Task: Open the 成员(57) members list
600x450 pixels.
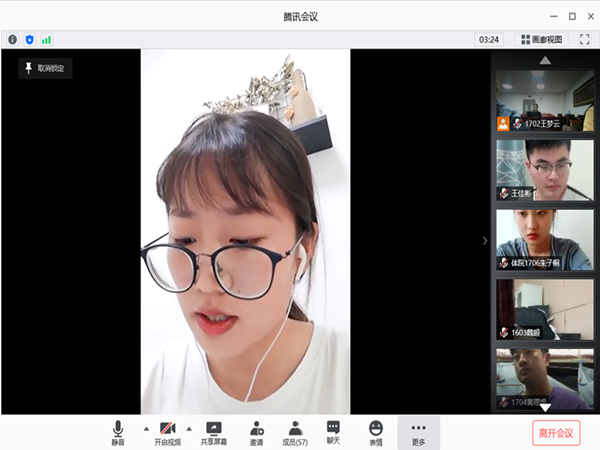Action: pos(295,428)
